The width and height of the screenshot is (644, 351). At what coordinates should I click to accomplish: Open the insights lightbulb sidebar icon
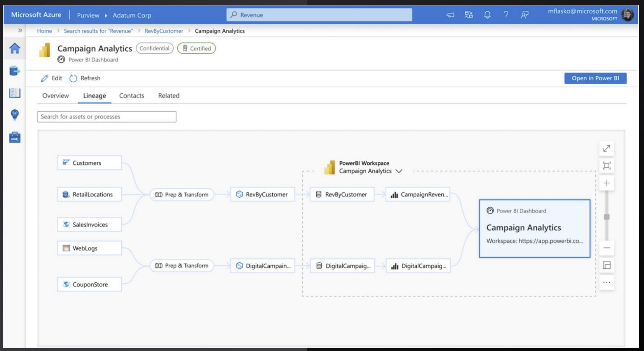pos(15,115)
